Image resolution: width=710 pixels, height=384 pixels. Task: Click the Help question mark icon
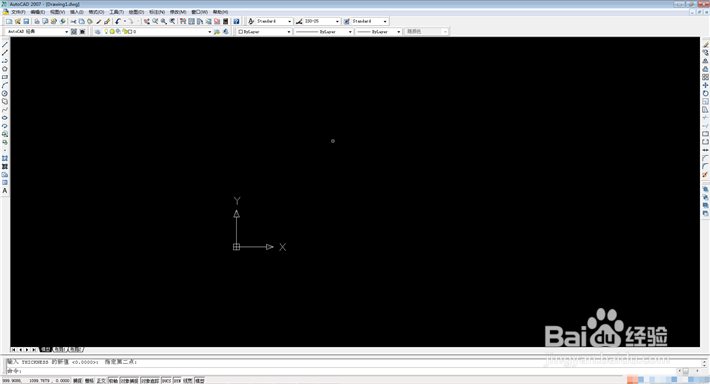236,21
